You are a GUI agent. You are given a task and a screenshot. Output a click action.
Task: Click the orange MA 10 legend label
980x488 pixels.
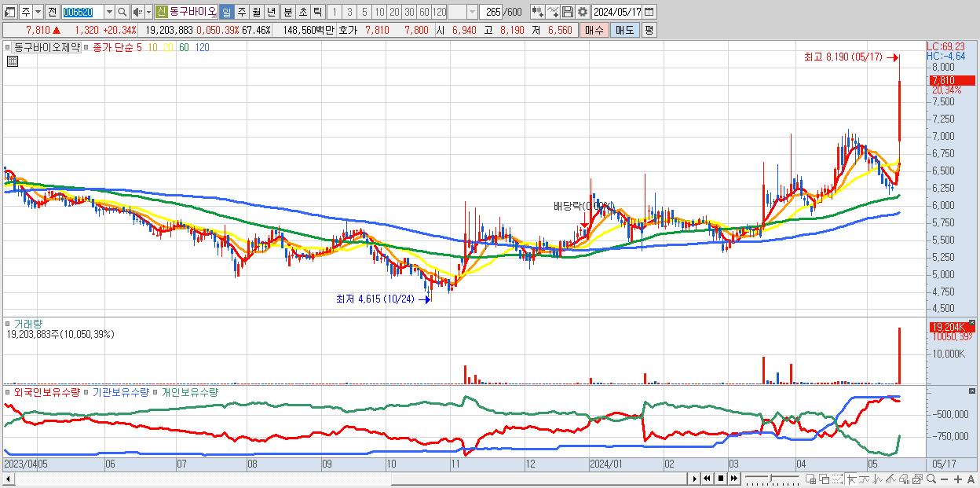pos(153,47)
